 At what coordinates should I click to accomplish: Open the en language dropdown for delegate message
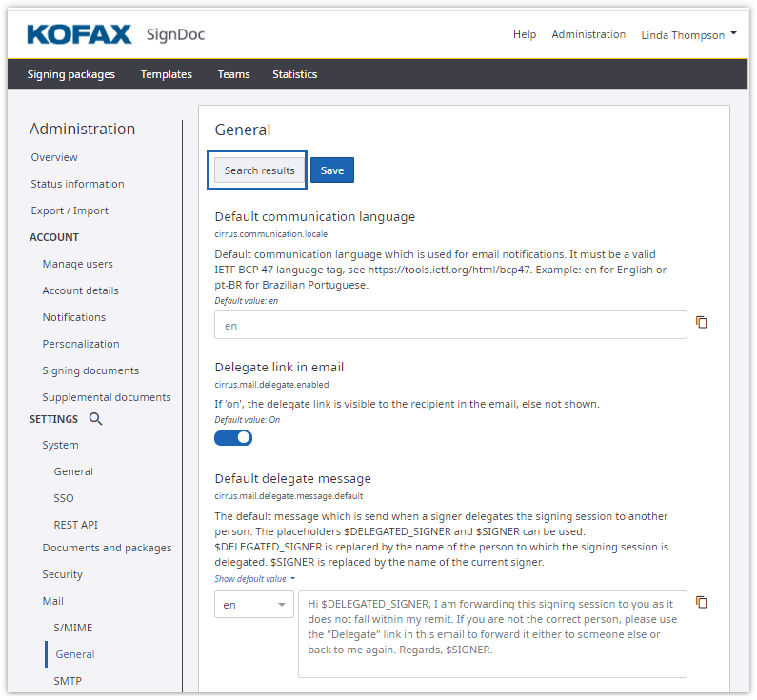pyautogui.click(x=254, y=605)
